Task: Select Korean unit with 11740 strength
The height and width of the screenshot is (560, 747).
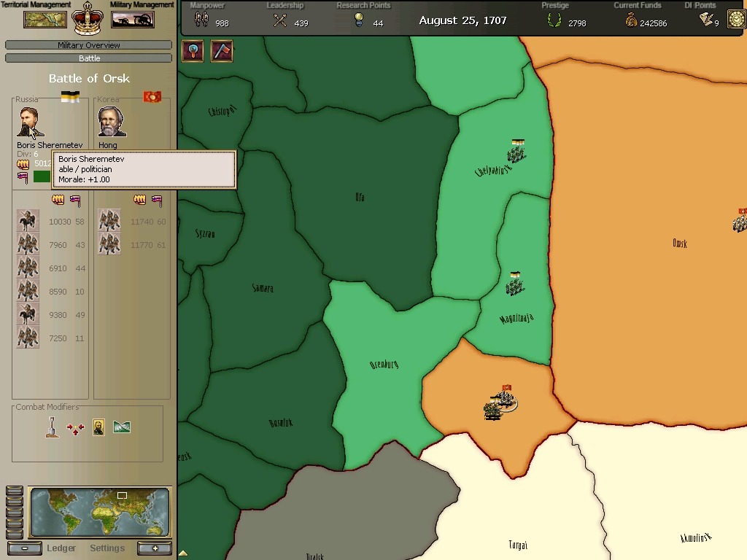Action: click(109, 221)
